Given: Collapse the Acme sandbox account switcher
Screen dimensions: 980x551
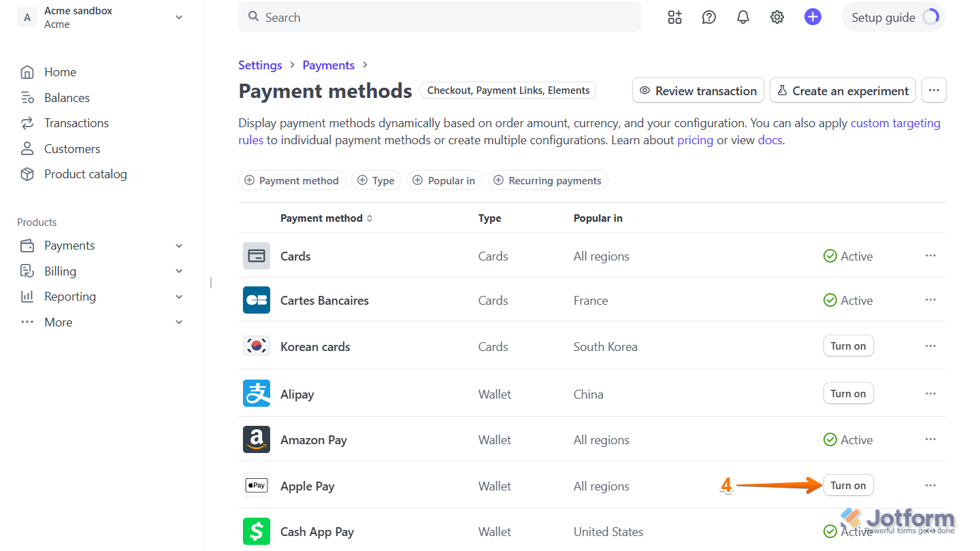Looking at the screenshot, I should (x=178, y=17).
